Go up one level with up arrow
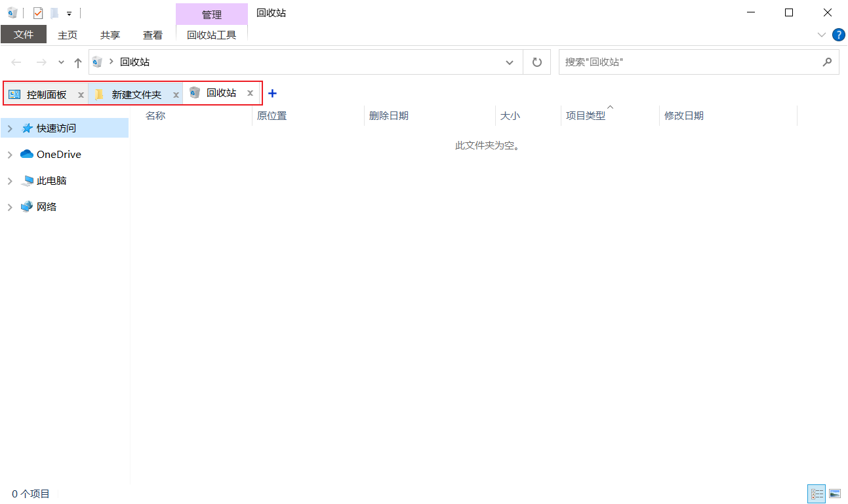This screenshot has width=848, height=504. pyautogui.click(x=78, y=62)
